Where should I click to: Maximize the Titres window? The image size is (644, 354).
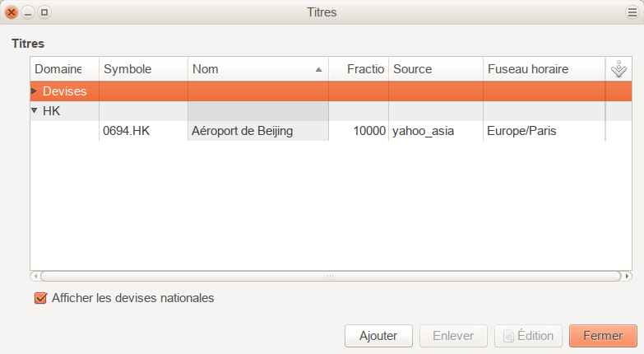coord(44,12)
